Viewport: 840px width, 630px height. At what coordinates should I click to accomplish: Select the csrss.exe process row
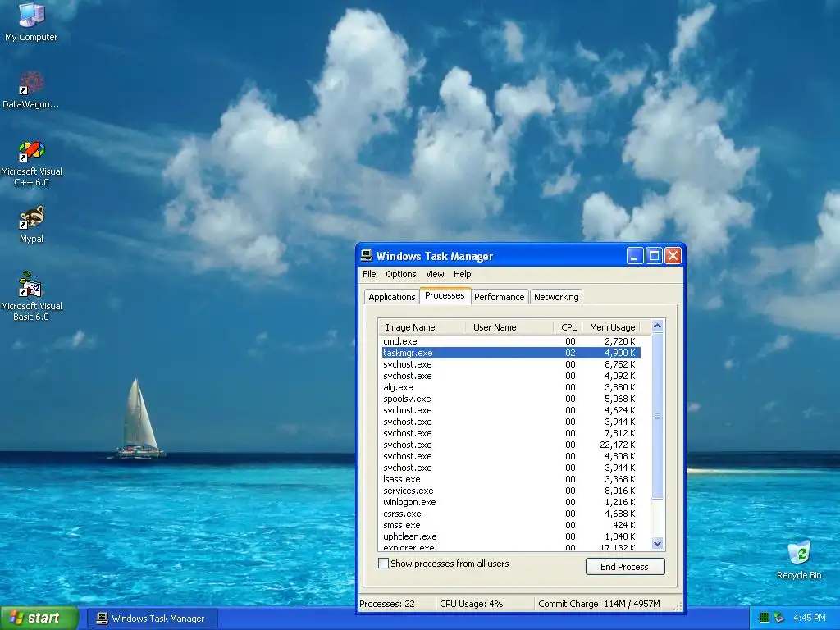(511, 514)
